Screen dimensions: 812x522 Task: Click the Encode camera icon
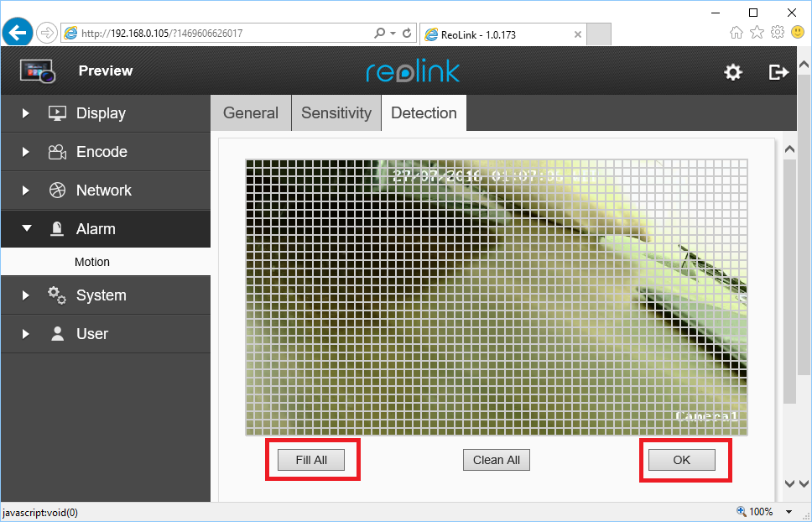point(57,152)
